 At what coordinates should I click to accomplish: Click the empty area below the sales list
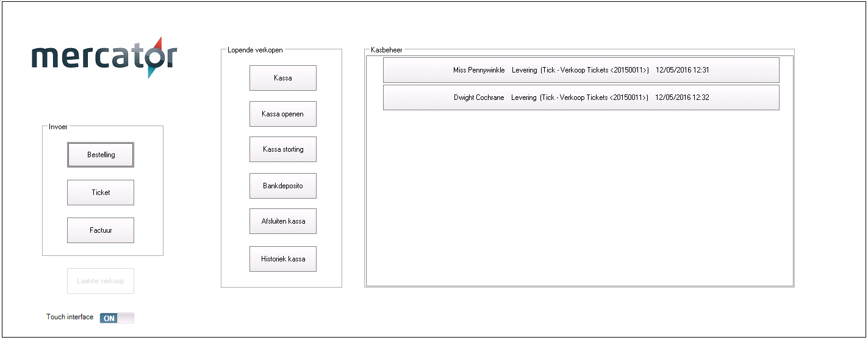(x=579, y=201)
